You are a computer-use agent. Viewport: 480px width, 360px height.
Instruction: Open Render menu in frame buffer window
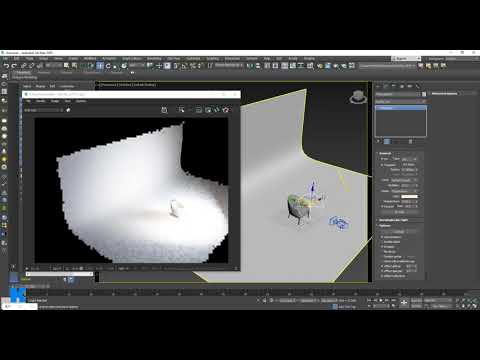(x=41, y=101)
